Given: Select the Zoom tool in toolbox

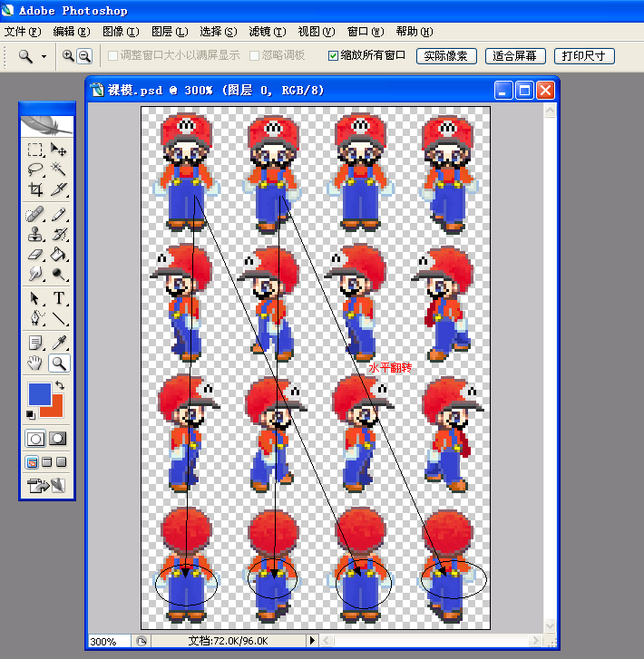Looking at the screenshot, I should 58,363.
